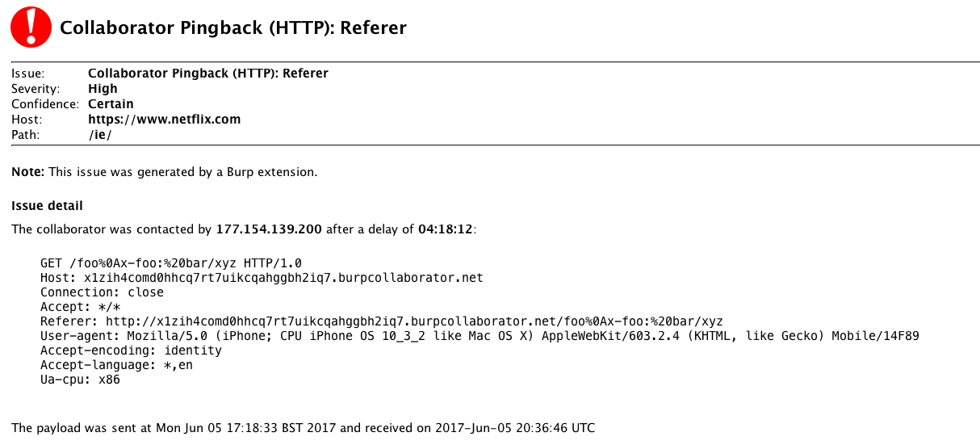This screenshot has height=445, width=980.
Task: Click the Connection: close header line
Action: (x=102, y=292)
